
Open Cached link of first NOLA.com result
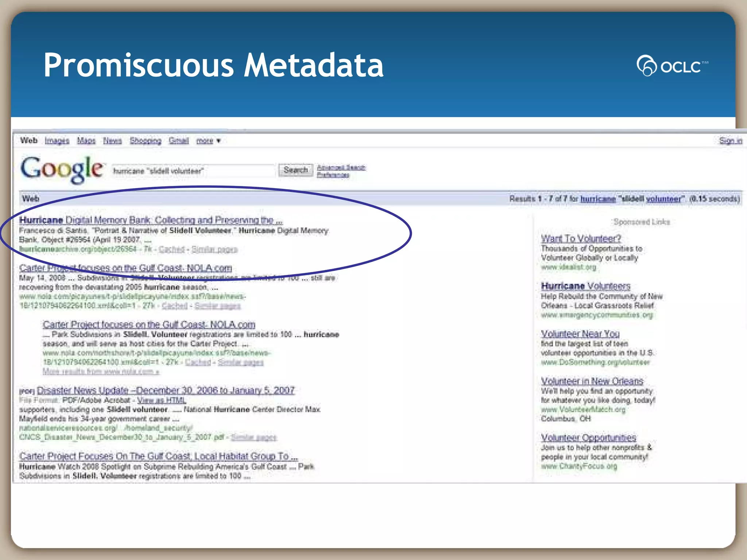174,306
